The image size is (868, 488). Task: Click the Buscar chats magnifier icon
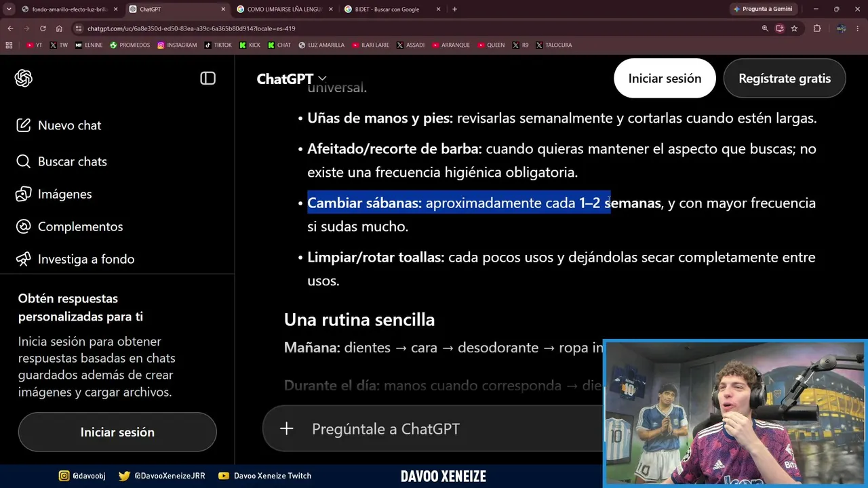(x=24, y=161)
